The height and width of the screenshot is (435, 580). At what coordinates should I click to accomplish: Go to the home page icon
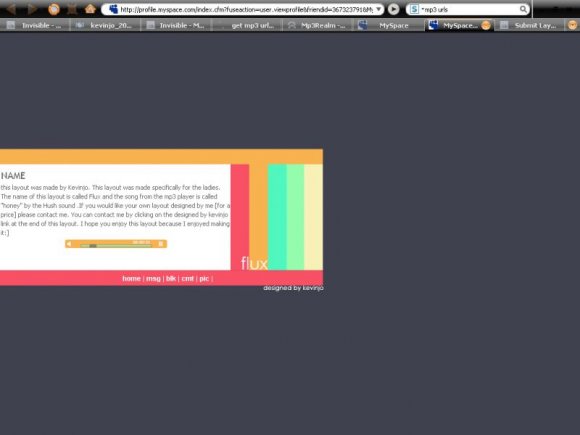[x=90, y=9]
